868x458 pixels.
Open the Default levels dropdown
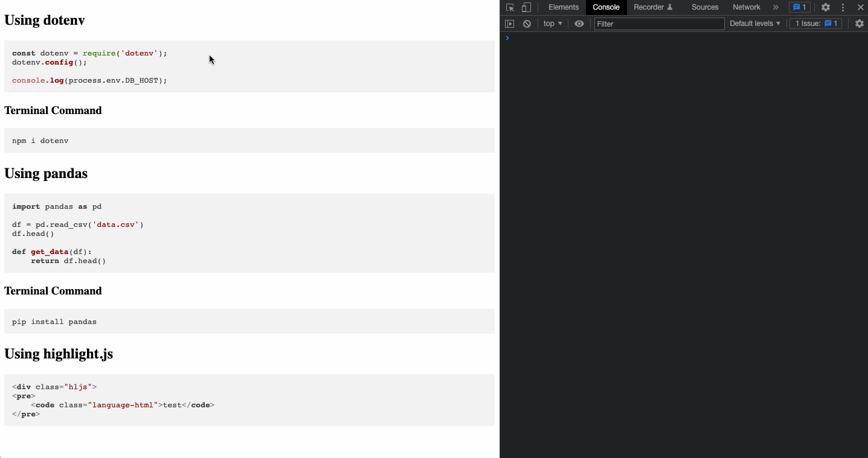(x=755, y=24)
